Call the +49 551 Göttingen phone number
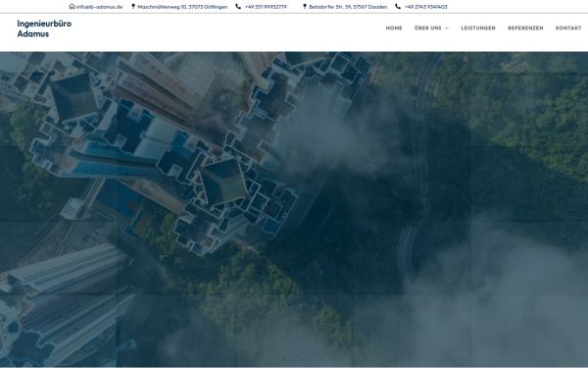 [266, 7]
